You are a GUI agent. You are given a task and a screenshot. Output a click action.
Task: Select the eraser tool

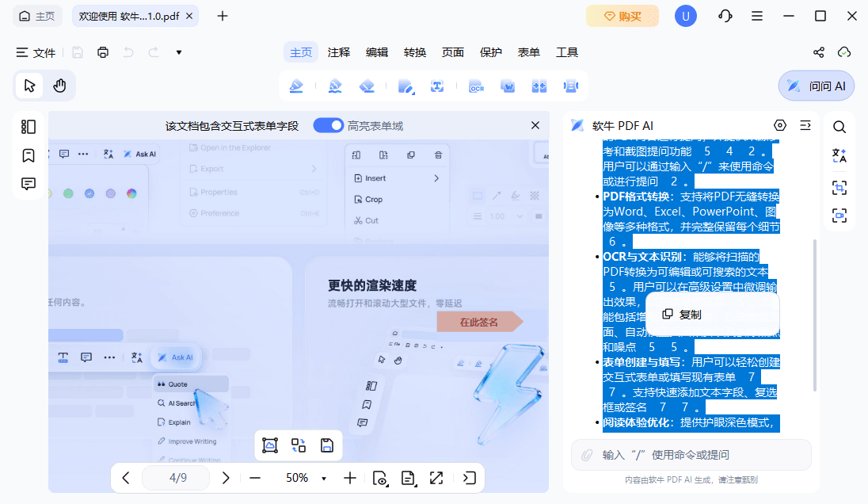[367, 86]
